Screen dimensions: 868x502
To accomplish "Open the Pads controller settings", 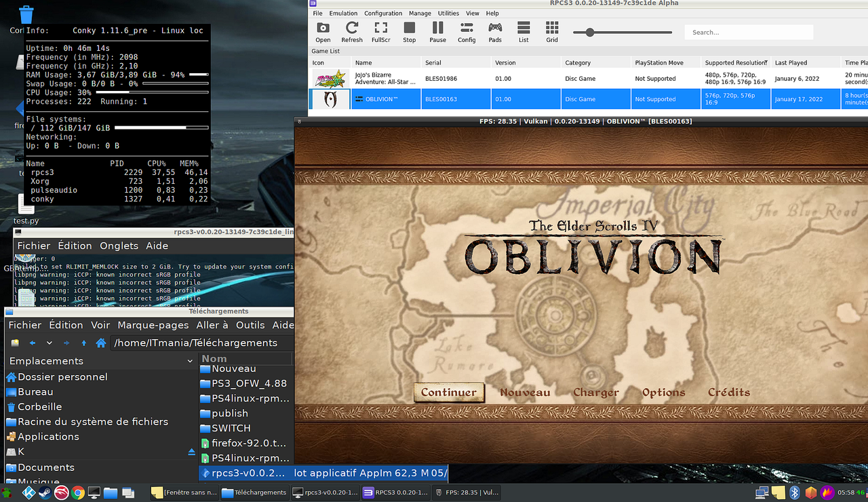I will 495,31.
